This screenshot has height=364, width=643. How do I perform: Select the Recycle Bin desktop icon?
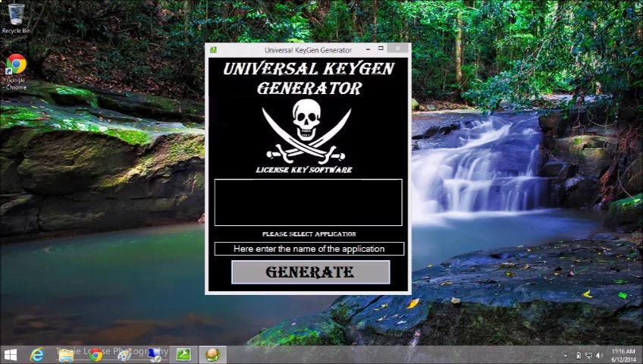click(16, 18)
